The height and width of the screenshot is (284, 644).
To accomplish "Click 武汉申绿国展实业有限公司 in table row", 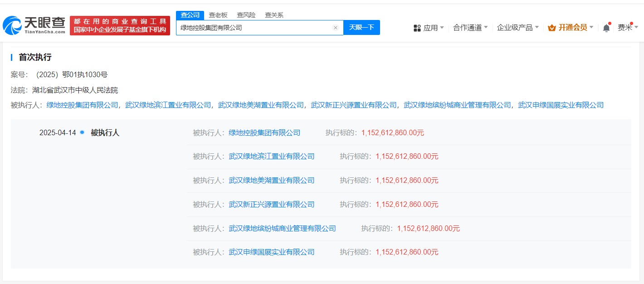I will pyautogui.click(x=272, y=252).
